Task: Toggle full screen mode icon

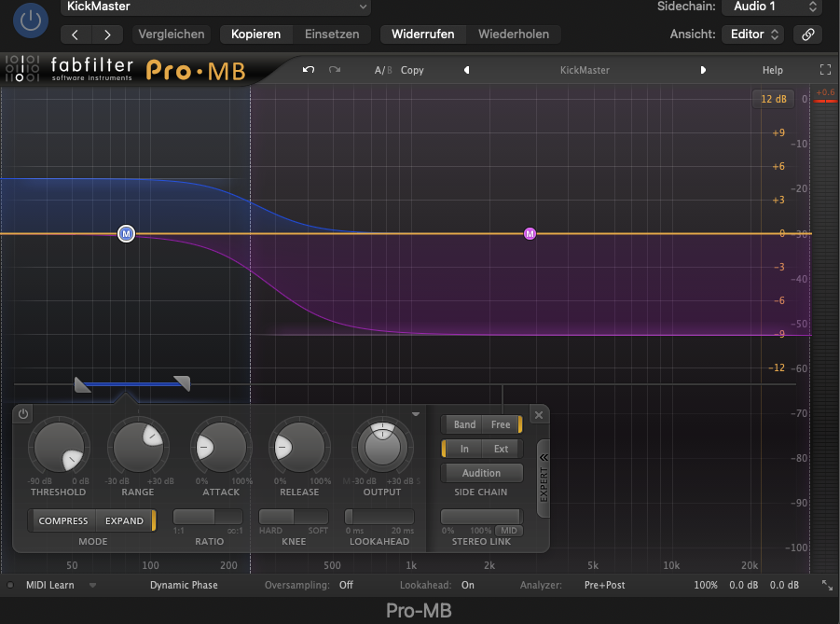Action: 824,70
